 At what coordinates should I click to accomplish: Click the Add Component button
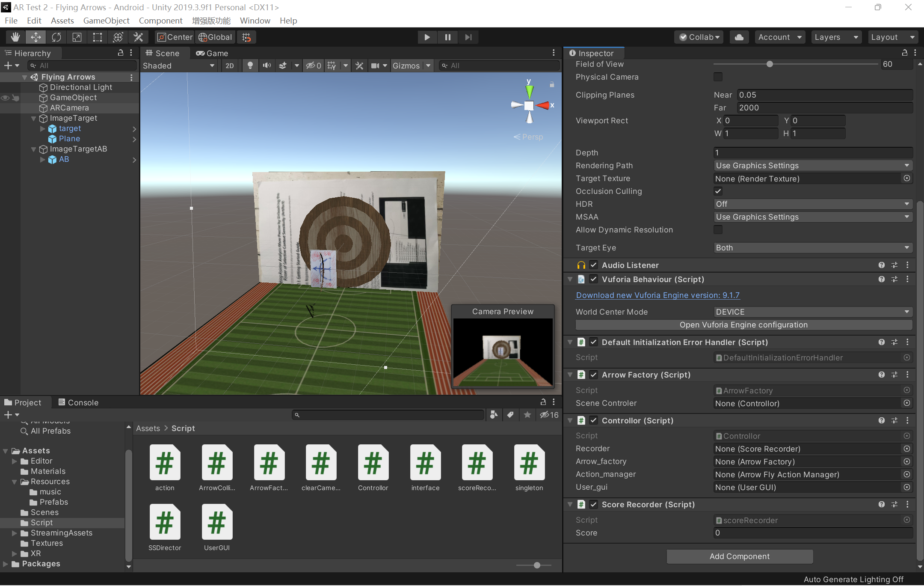point(740,556)
